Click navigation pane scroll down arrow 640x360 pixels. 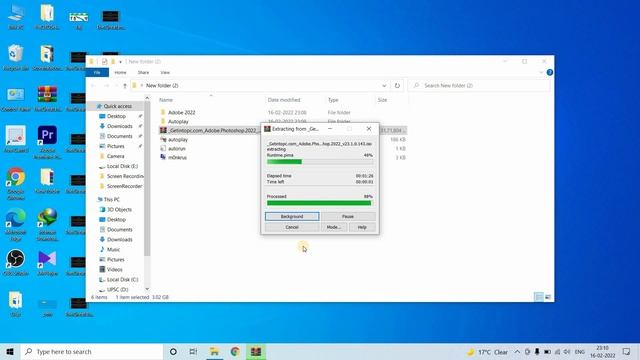(147, 289)
